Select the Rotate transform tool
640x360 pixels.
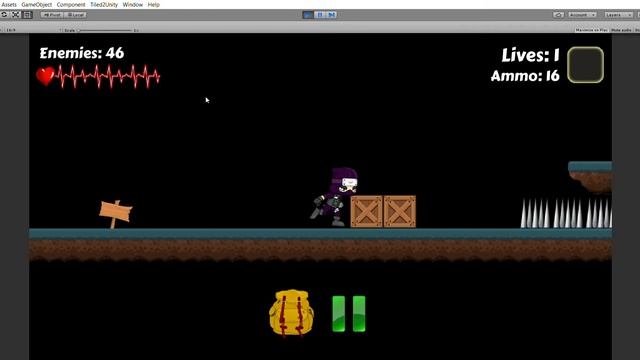(4, 15)
